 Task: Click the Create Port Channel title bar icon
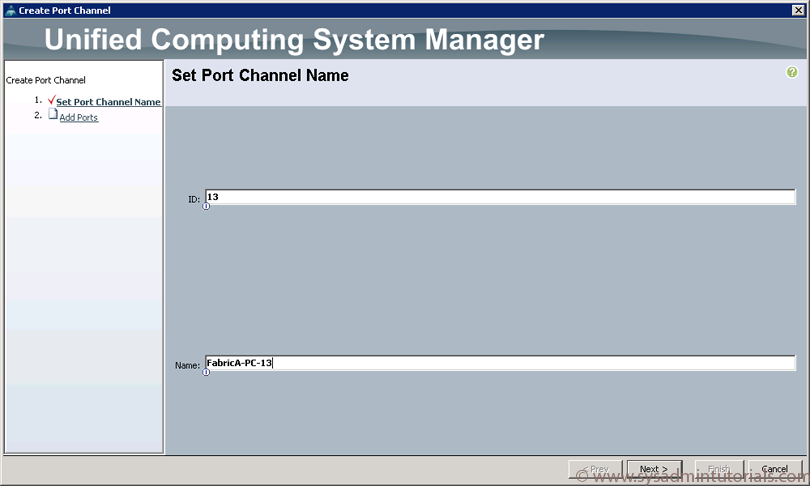(x=10, y=10)
